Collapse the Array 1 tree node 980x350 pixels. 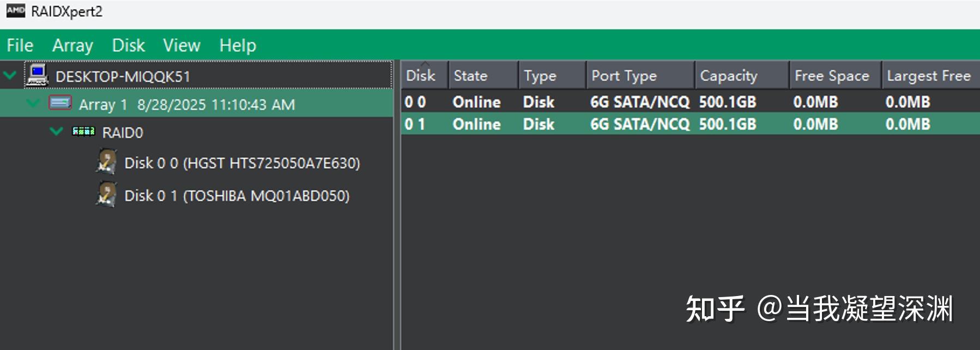33,102
